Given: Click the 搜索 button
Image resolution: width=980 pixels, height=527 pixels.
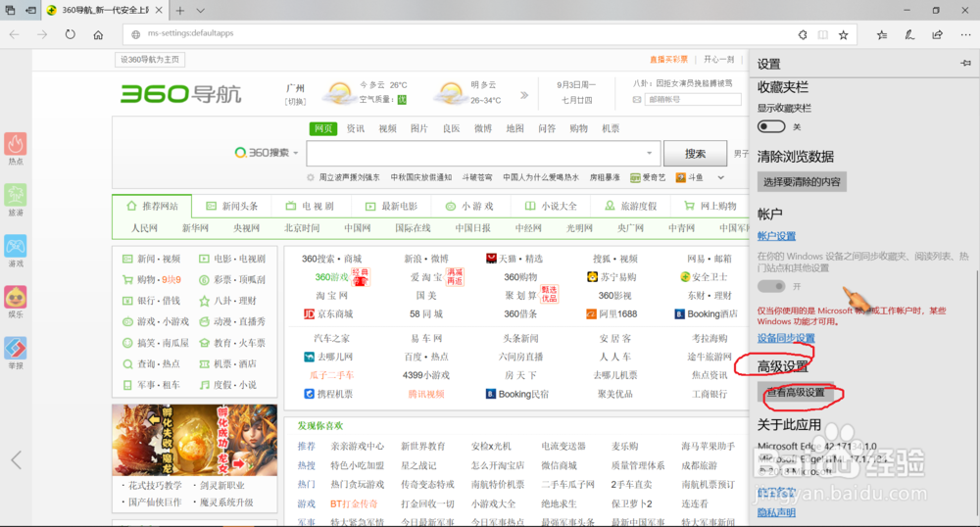Looking at the screenshot, I should tap(695, 153).
